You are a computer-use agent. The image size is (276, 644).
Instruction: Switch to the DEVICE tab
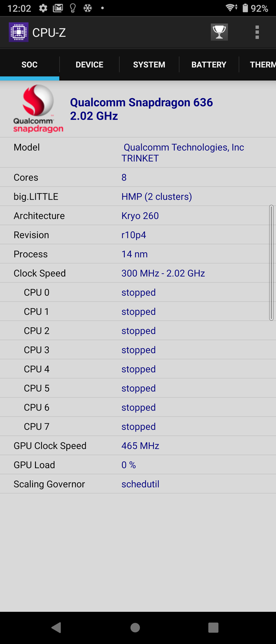coord(89,64)
